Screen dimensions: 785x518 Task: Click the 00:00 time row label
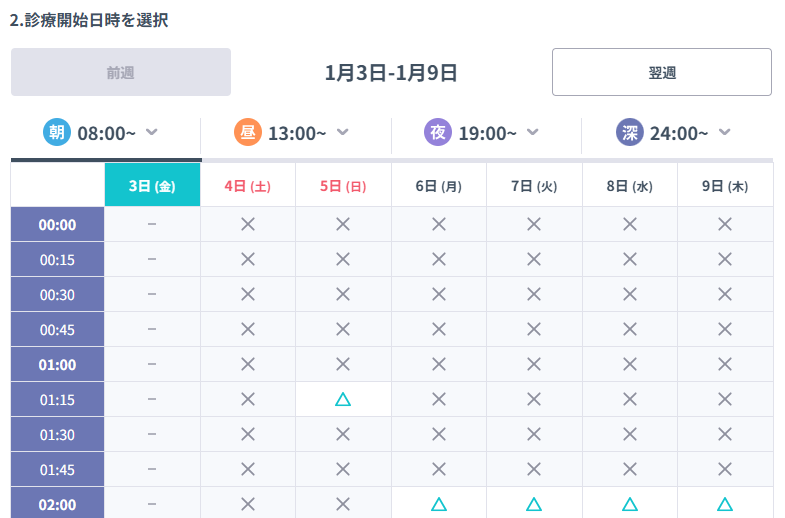(x=57, y=225)
